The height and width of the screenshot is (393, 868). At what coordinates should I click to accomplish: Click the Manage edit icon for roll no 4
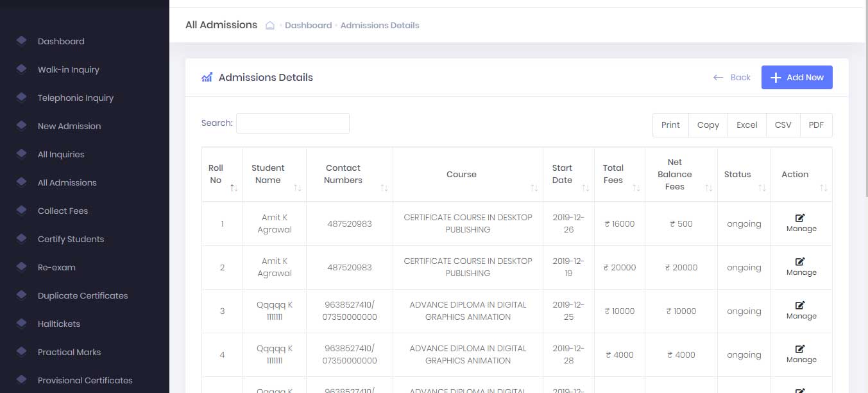click(x=800, y=349)
